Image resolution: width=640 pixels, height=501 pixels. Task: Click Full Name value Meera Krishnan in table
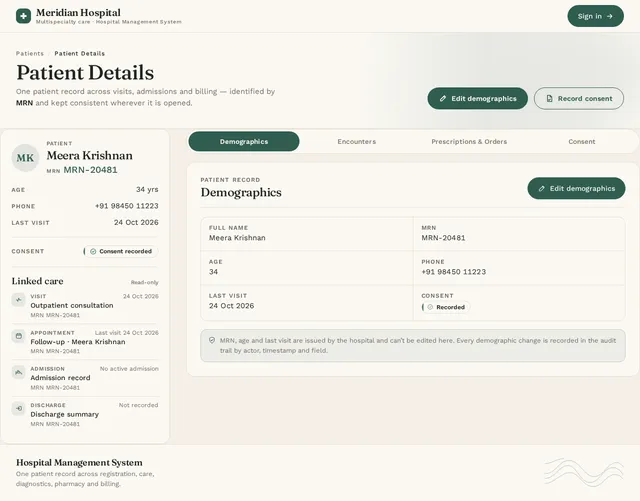237,238
